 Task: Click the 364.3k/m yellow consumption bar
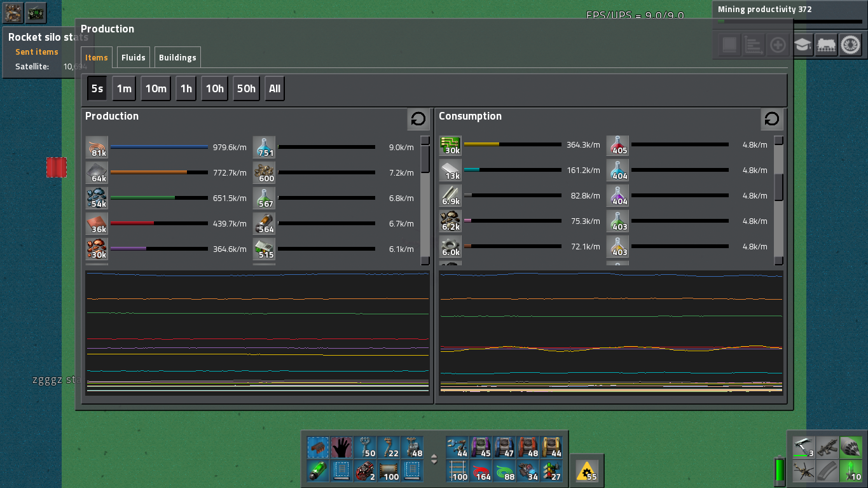[513, 144]
